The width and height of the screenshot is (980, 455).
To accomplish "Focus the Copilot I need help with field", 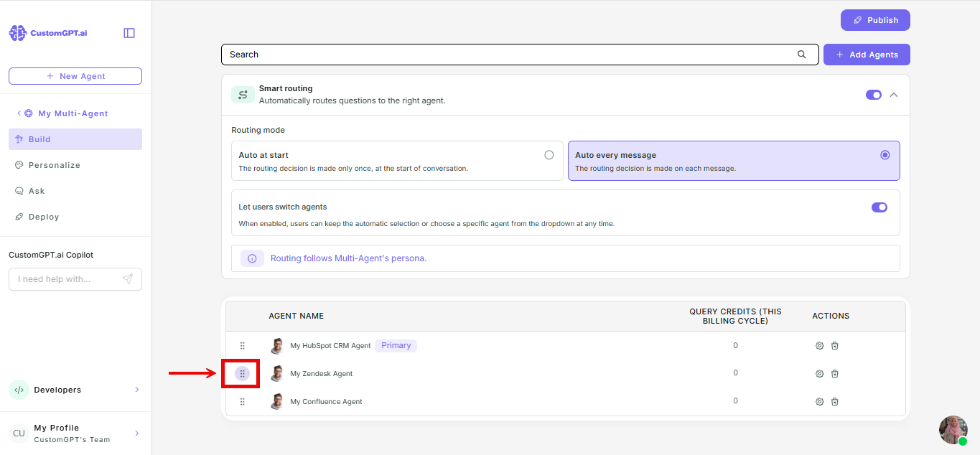I will click(x=75, y=279).
